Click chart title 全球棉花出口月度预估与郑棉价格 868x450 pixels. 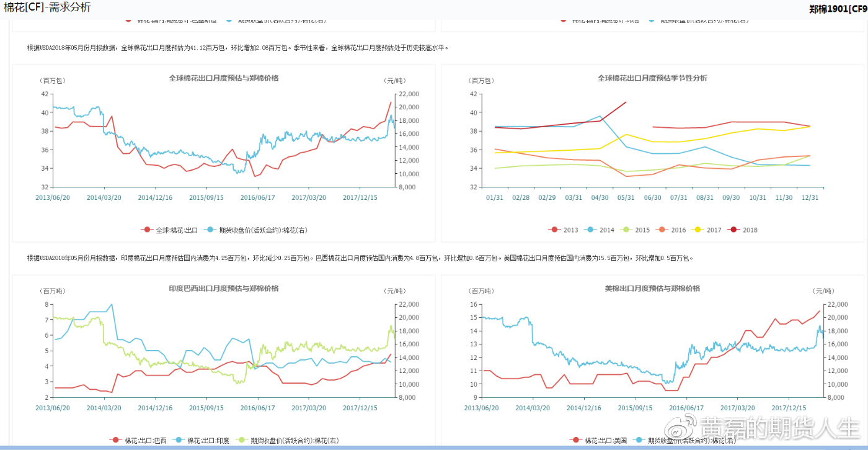click(224, 78)
